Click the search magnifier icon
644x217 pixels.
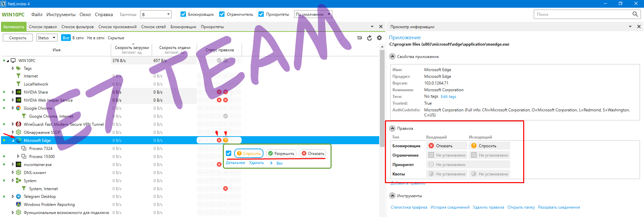point(635,14)
